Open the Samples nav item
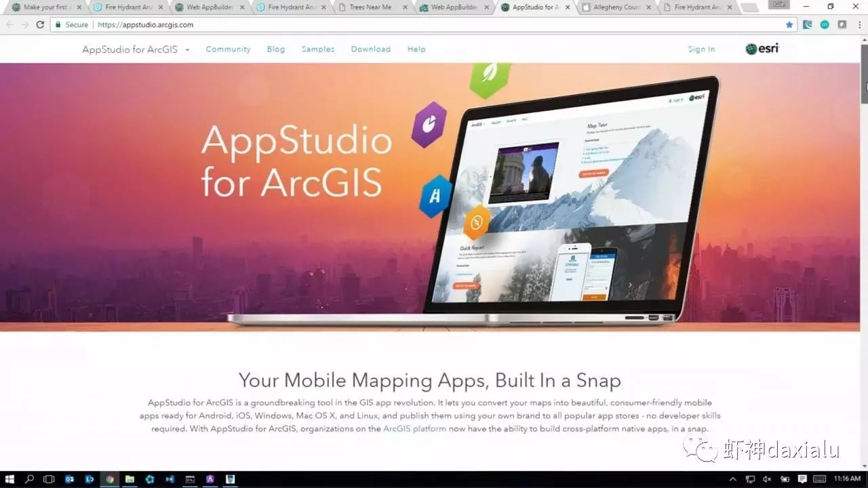The image size is (868, 488). click(x=318, y=49)
